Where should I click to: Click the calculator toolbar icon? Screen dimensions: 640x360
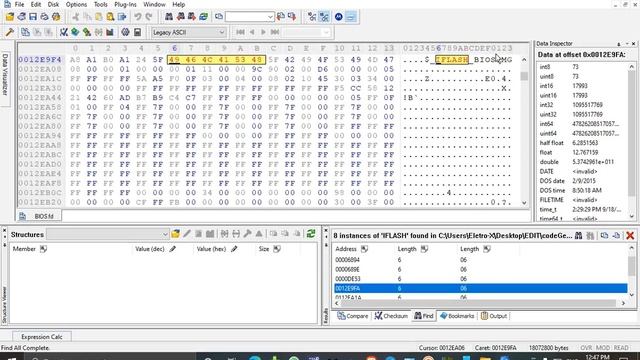click(x=138, y=32)
